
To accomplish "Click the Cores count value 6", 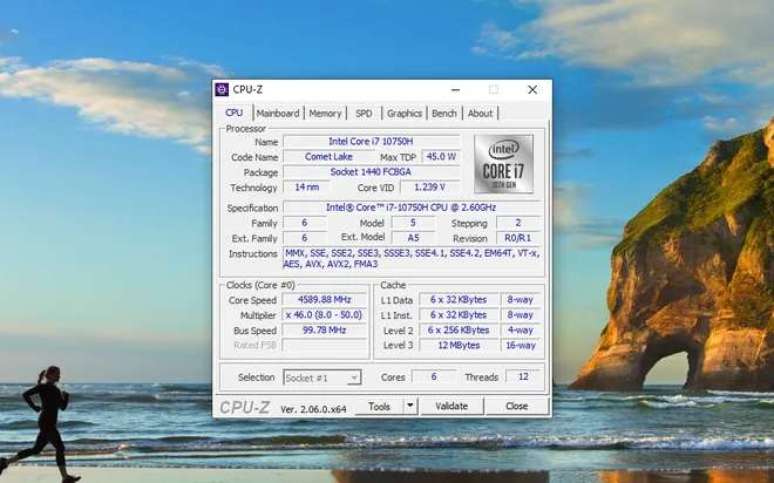I will click(x=434, y=377).
